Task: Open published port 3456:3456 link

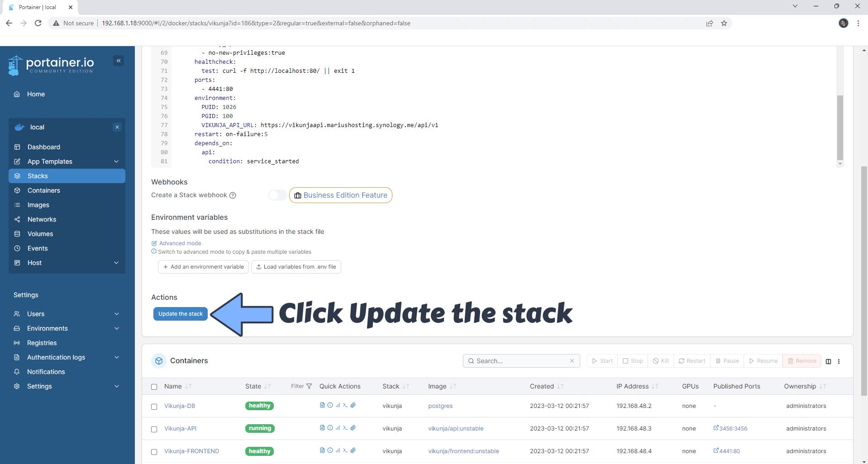Action: pyautogui.click(x=730, y=428)
